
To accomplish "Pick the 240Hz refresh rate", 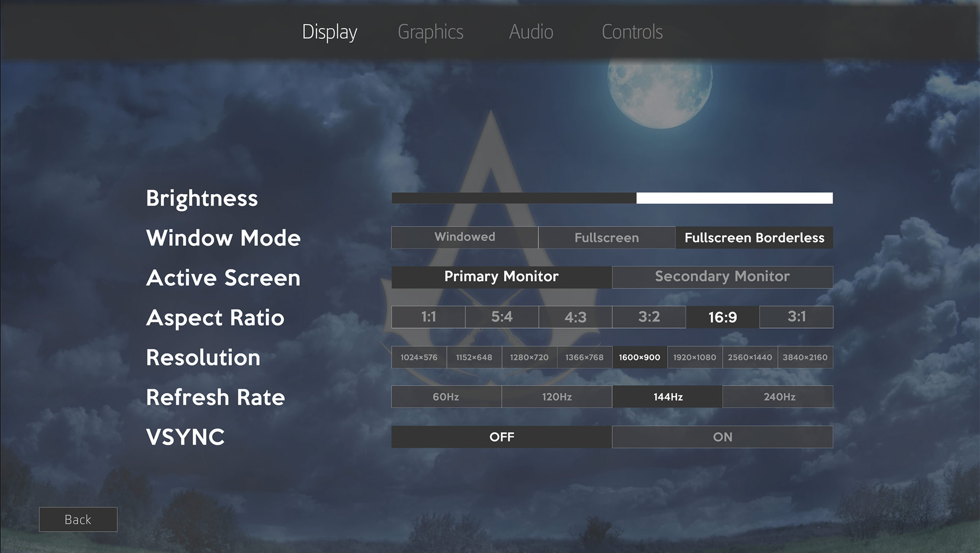I will coord(778,396).
